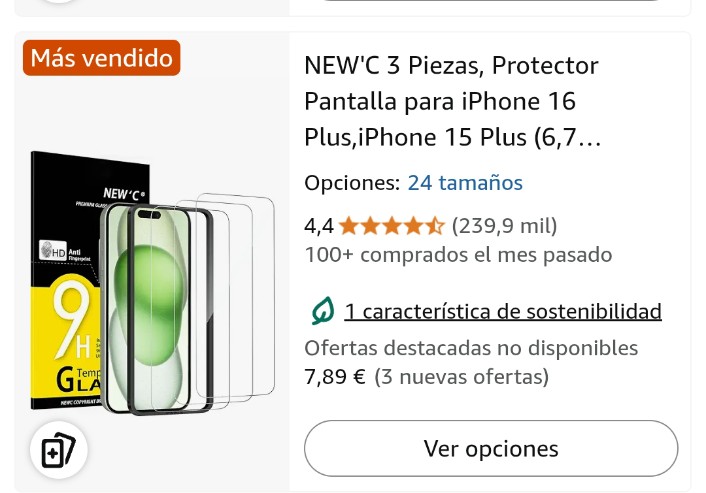Image resolution: width=706 pixels, height=493 pixels.
Task: Click the (239,9 mil) review count
Action: [504, 226]
